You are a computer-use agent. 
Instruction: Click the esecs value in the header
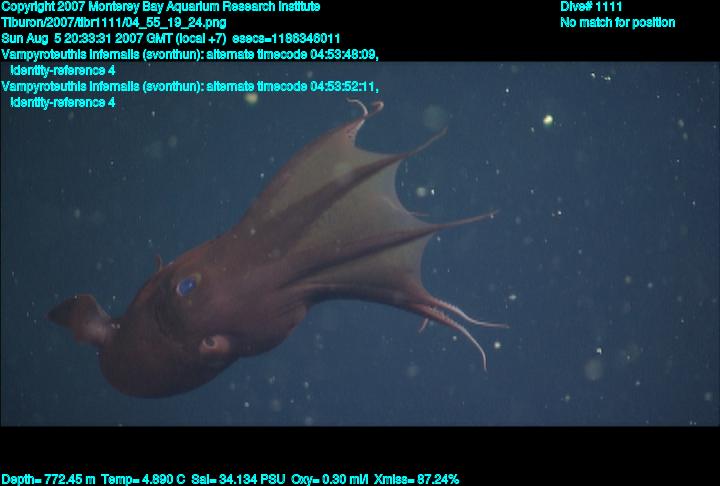299,39
